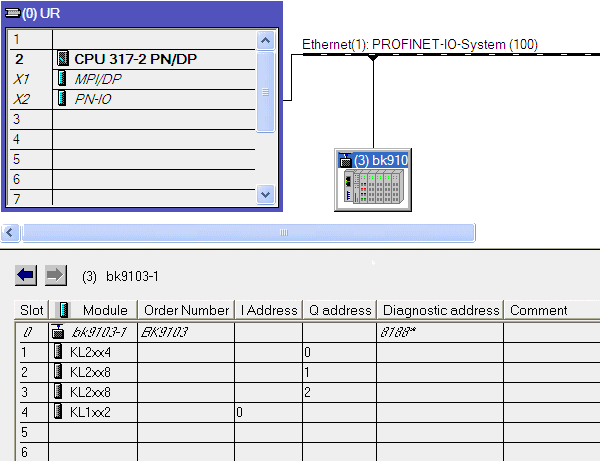Select empty rack slot 3
This screenshot has height=461, width=600.
point(132,119)
